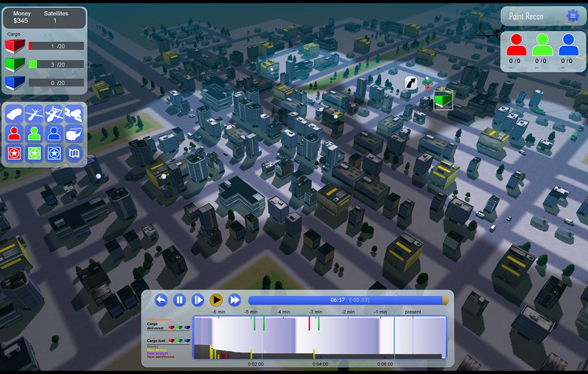
Task: Toggle red Cargo delivered filter
Action: tap(172, 328)
